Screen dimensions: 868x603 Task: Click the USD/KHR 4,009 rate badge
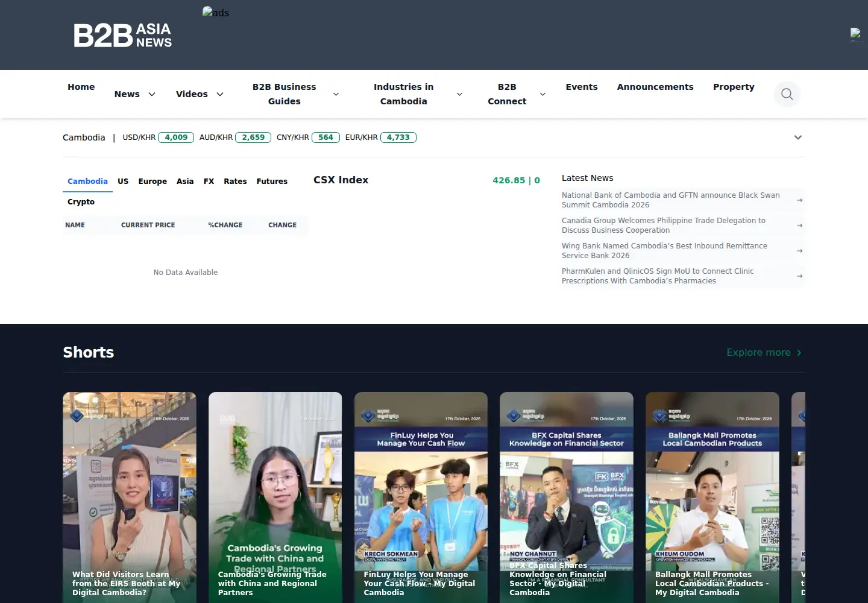click(176, 137)
